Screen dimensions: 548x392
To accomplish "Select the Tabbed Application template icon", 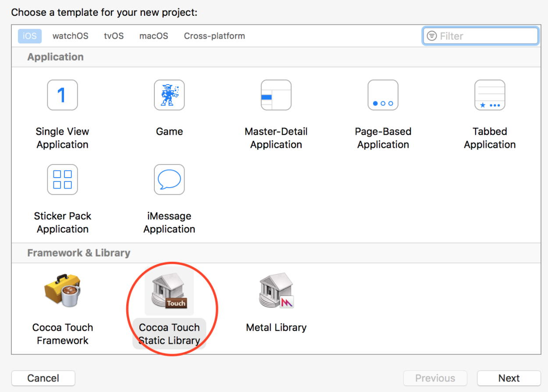I will 490,95.
